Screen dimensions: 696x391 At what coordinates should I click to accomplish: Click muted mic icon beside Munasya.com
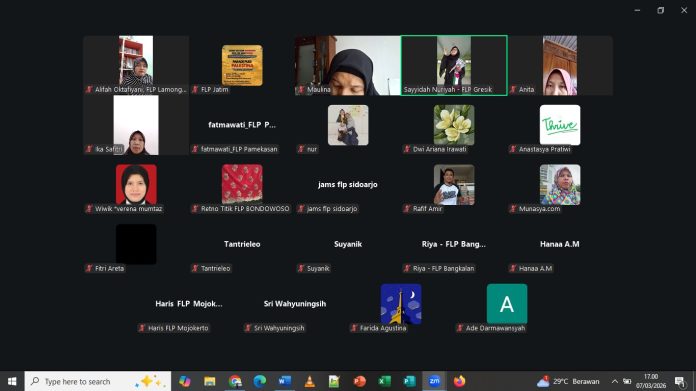pyautogui.click(x=513, y=209)
